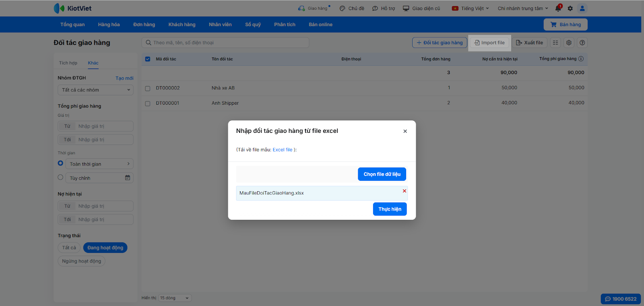Open Bán online menu
Screen dimensions: 644x306
[x=320, y=25]
